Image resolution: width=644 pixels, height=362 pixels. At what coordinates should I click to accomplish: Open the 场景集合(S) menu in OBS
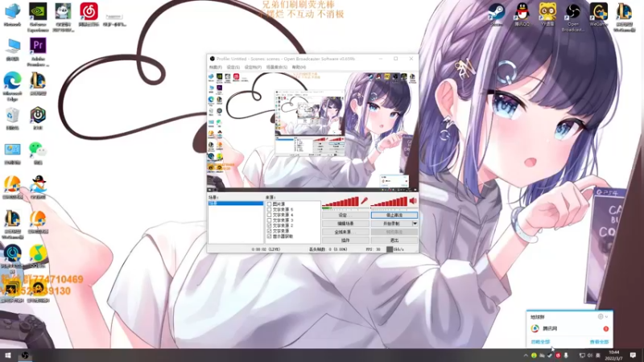click(x=276, y=68)
